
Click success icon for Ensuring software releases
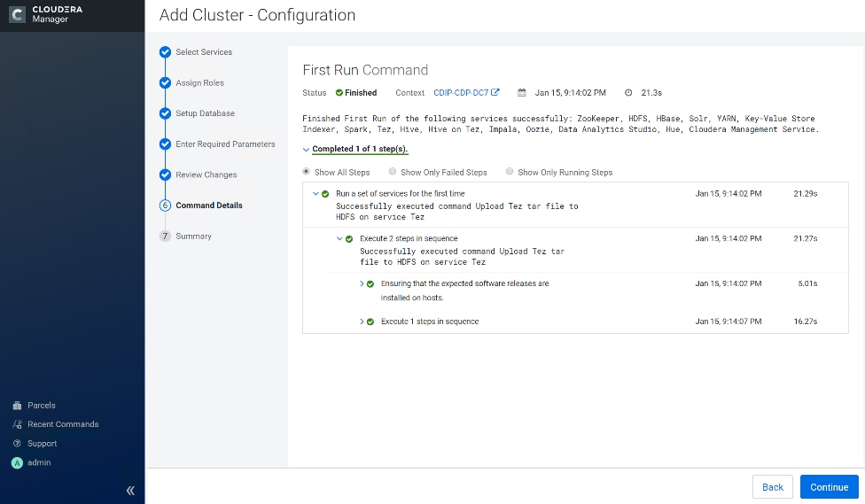tap(370, 284)
